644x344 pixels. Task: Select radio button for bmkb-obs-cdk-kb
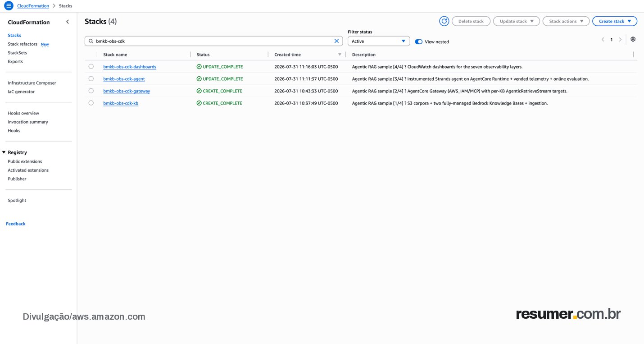(91, 103)
